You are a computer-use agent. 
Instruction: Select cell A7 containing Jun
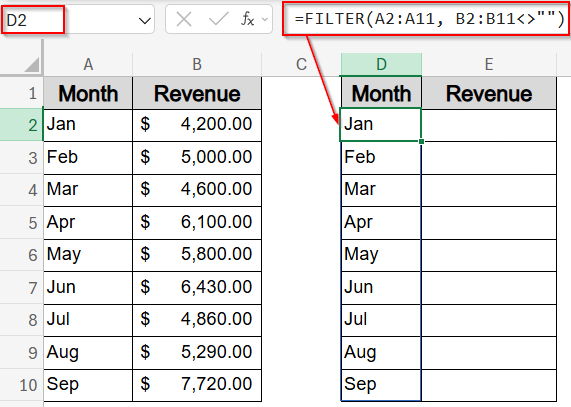tap(88, 288)
